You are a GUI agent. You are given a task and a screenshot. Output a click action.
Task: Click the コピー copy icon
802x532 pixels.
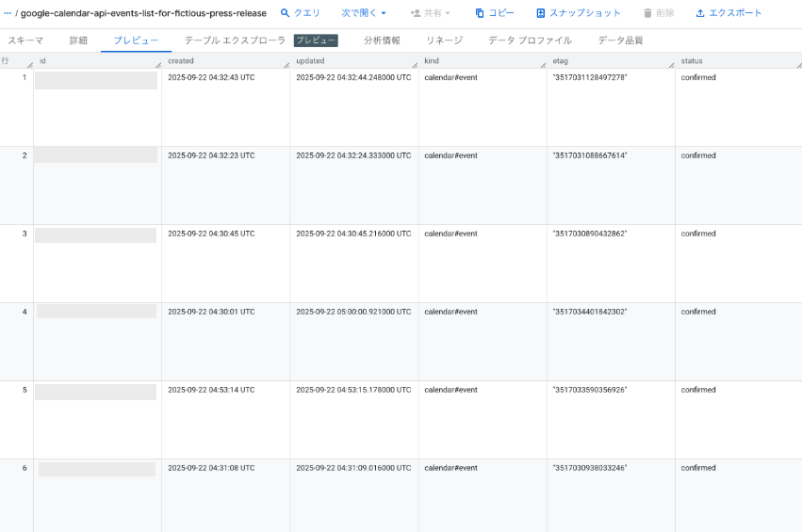point(480,13)
